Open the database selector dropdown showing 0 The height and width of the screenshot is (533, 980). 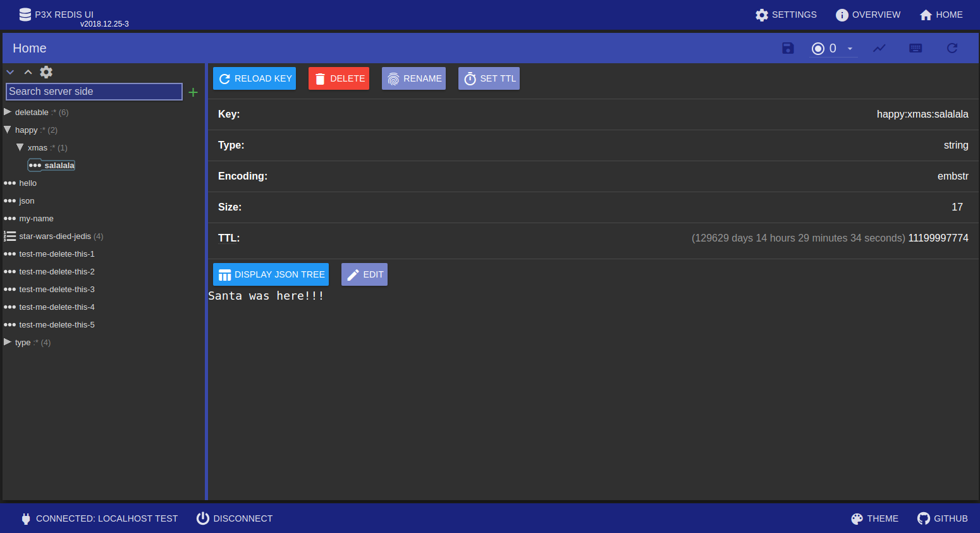833,48
